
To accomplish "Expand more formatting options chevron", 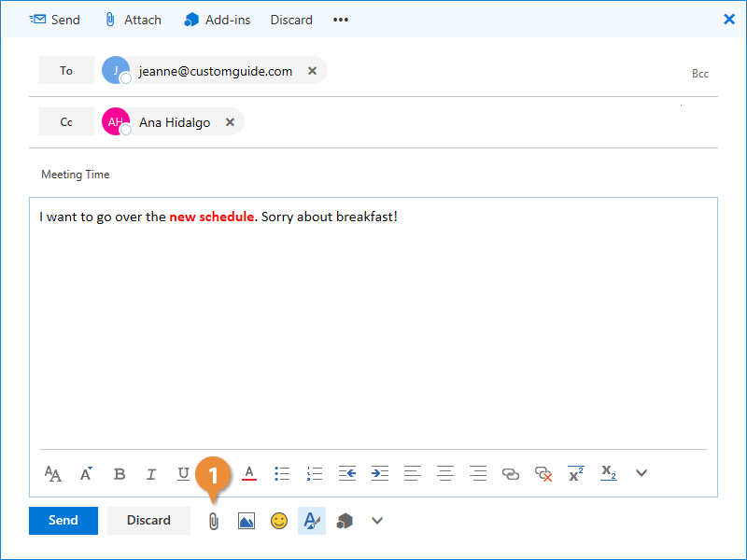I will point(641,473).
